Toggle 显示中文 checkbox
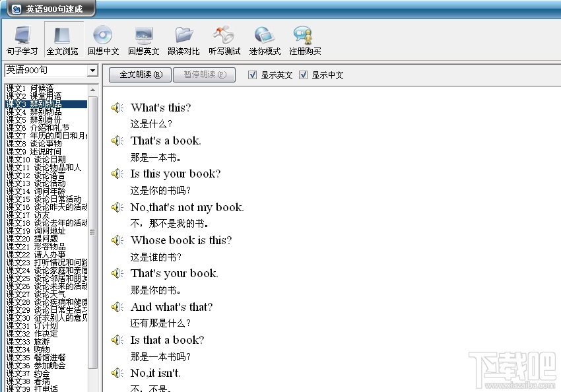Viewport: 561px width, 392px height. point(303,75)
